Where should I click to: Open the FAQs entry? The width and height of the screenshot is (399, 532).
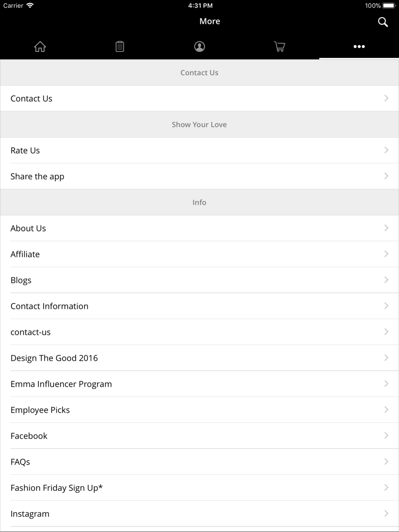click(199, 461)
